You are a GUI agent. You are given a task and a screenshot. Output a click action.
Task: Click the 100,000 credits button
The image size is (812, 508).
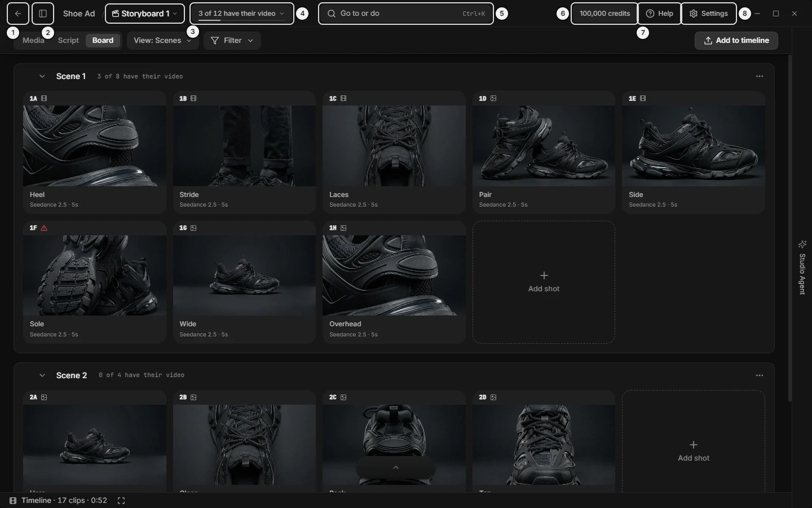pyautogui.click(x=604, y=14)
